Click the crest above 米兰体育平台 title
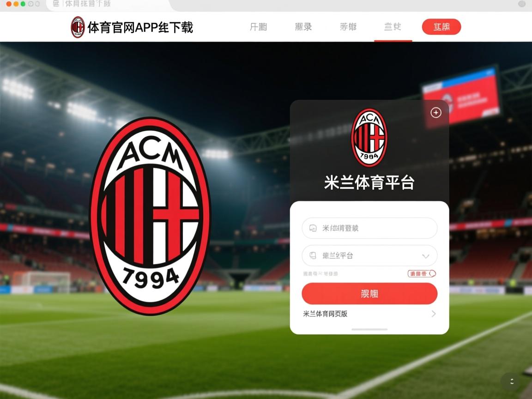 [x=369, y=138]
